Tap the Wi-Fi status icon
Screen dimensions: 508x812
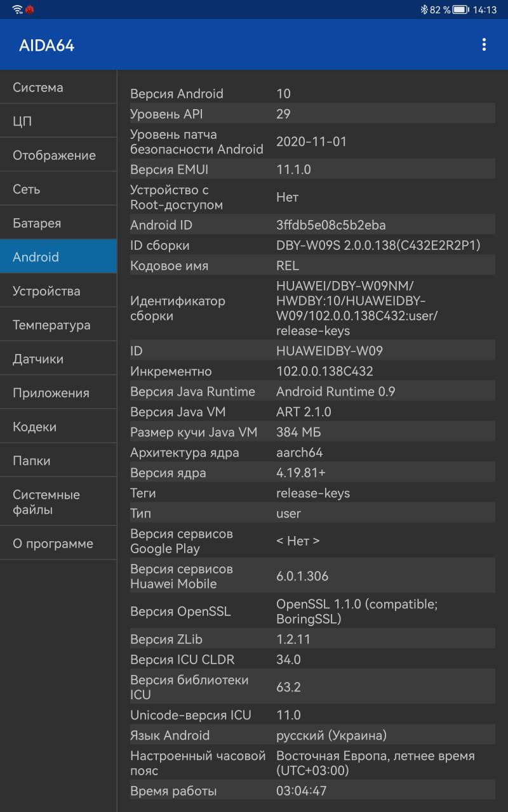(x=17, y=10)
